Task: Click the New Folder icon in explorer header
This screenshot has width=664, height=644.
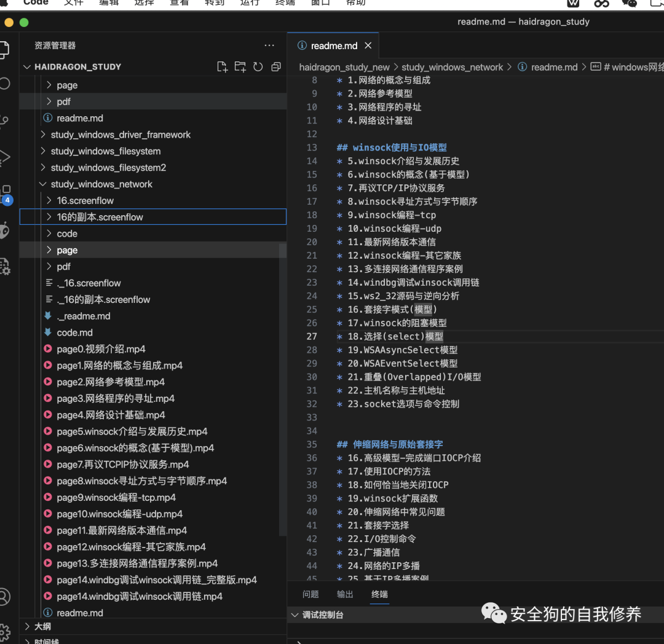Action: tap(240, 67)
